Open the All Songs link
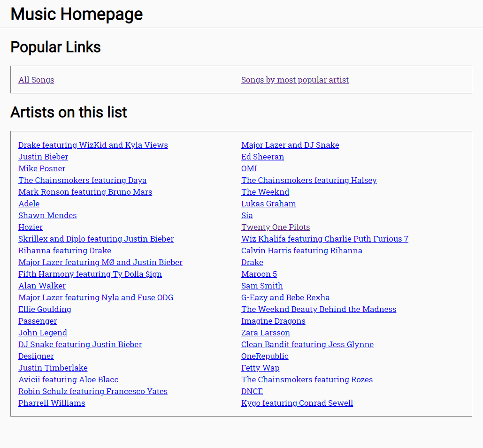Image resolution: width=483 pixels, height=448 pixels. pos(36,80)
